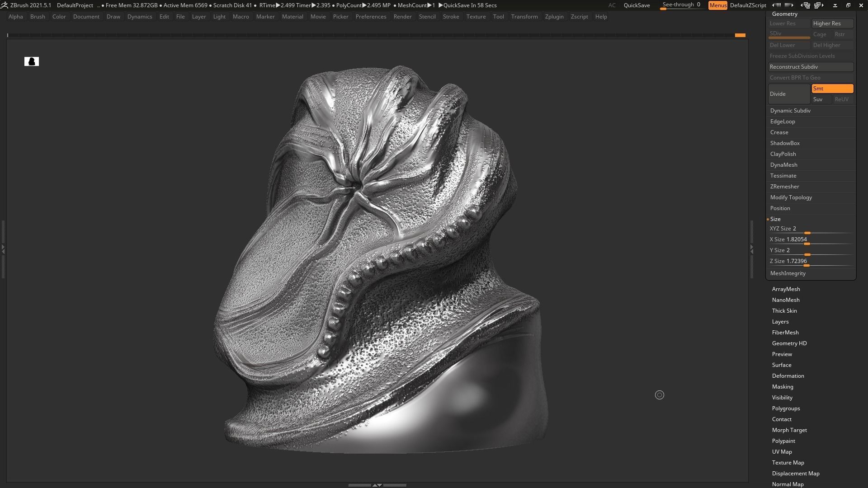This screenshot has height=488, width=868.
Task: Toggle the Smt smooth divide option
Action: (x=832, y=89)
